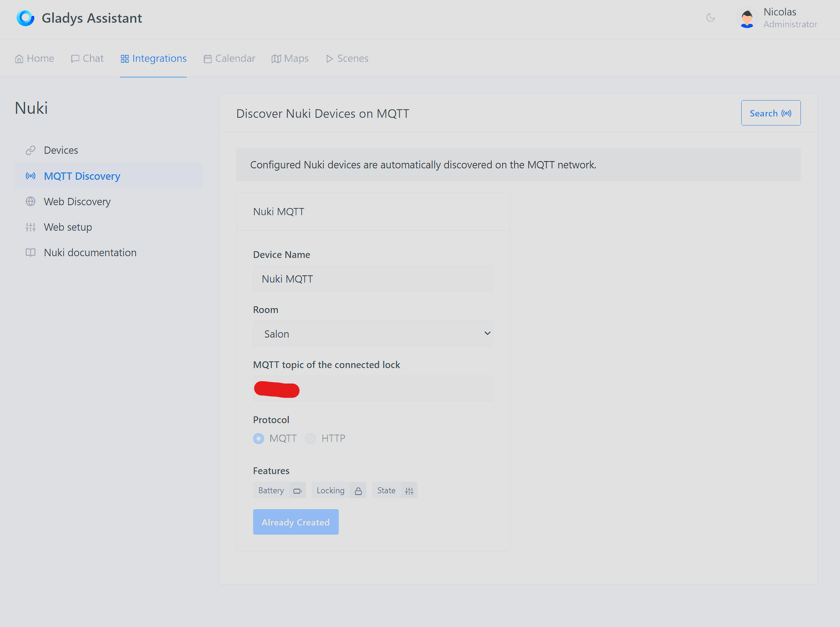The image size is (840, 627).
Task: Toggle dark mode with the moon icon
Action: point(710,18)
